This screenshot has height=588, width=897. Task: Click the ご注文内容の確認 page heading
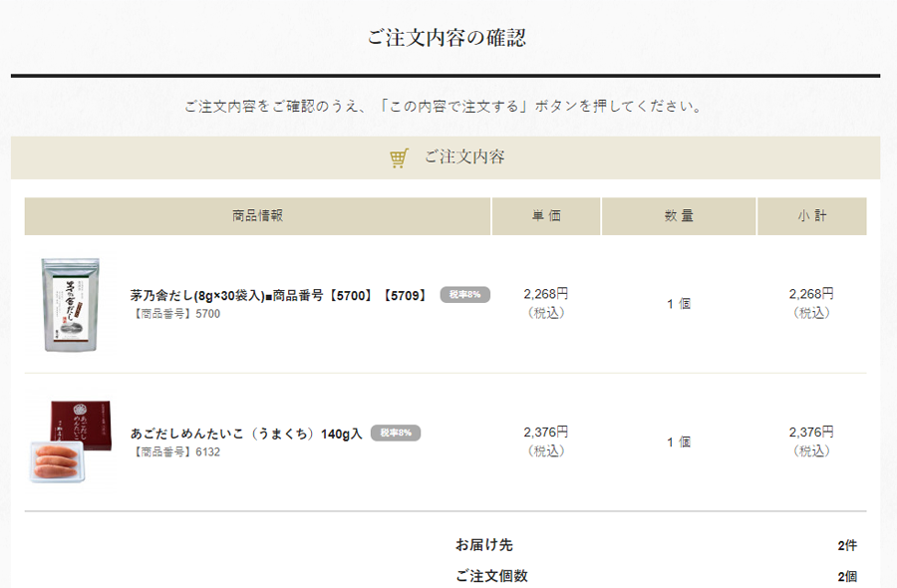(447, 38)
